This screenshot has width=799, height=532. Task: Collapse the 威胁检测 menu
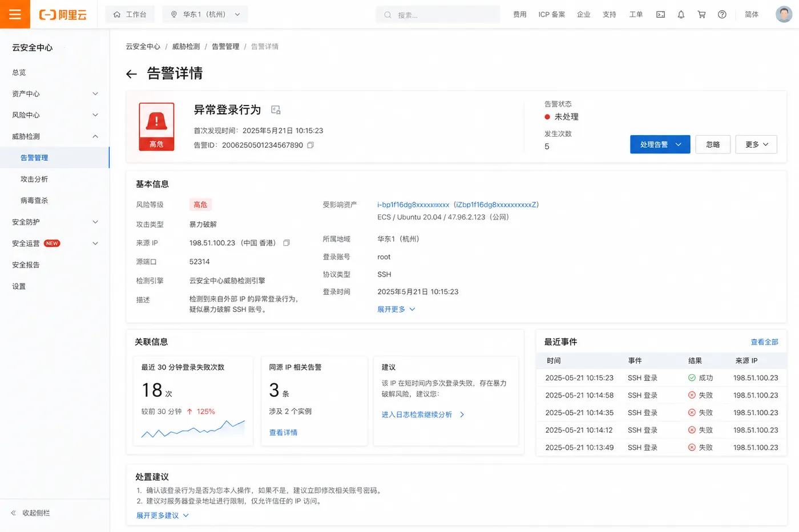pyautogui.click(x=55, y=137)
